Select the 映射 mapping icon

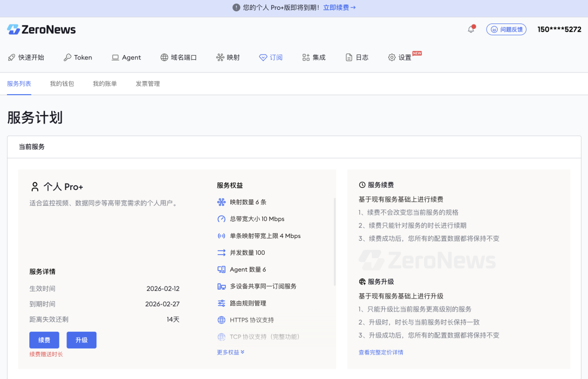[219, 57]
